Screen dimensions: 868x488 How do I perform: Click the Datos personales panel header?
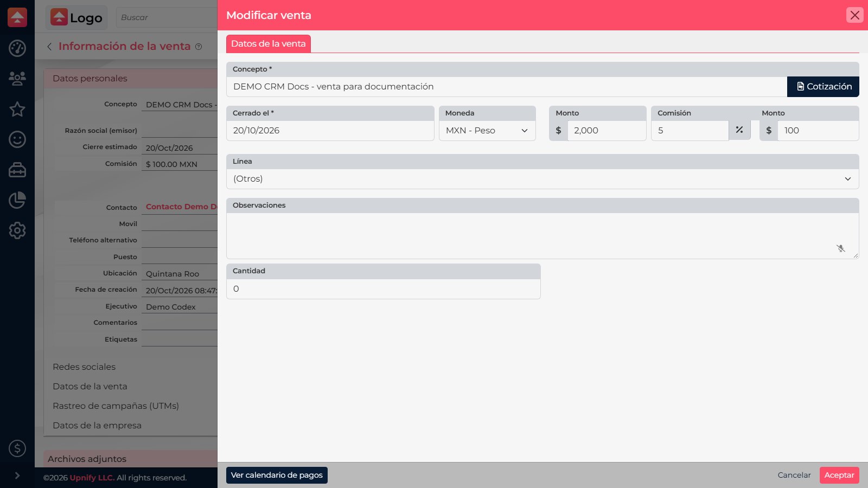click(130, 79)
